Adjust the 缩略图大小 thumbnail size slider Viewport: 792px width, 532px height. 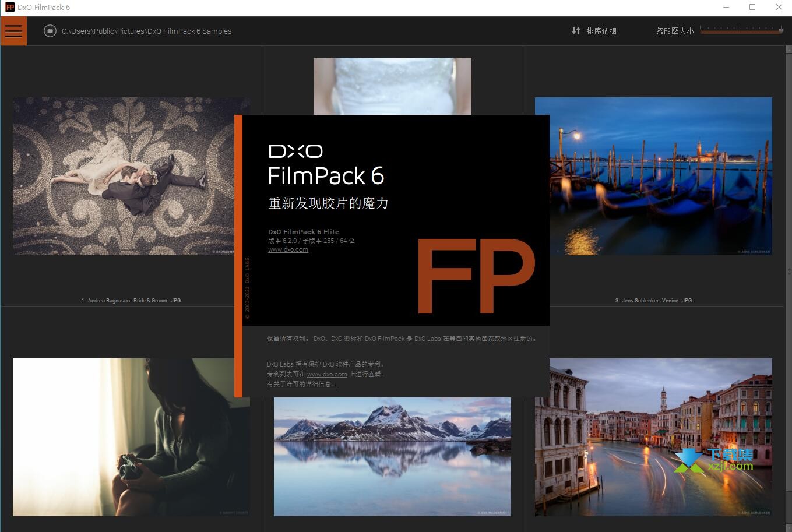[741, 30]
